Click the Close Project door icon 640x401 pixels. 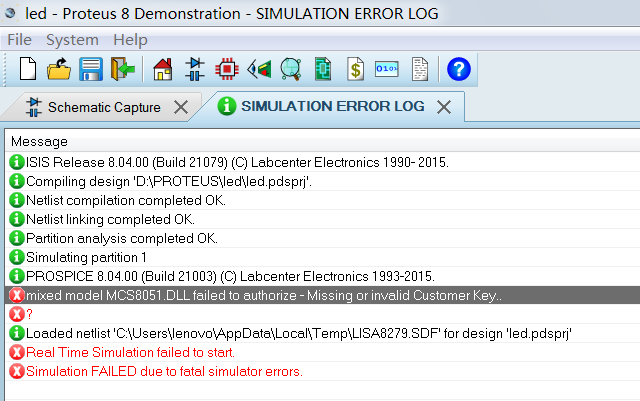tap(122, 69)
